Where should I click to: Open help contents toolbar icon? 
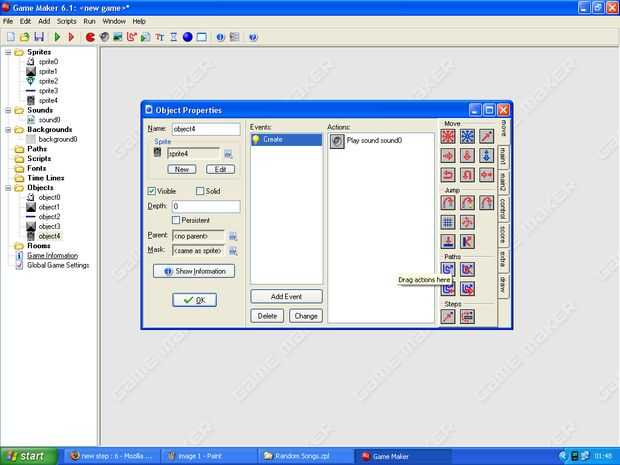click(253, 37)
